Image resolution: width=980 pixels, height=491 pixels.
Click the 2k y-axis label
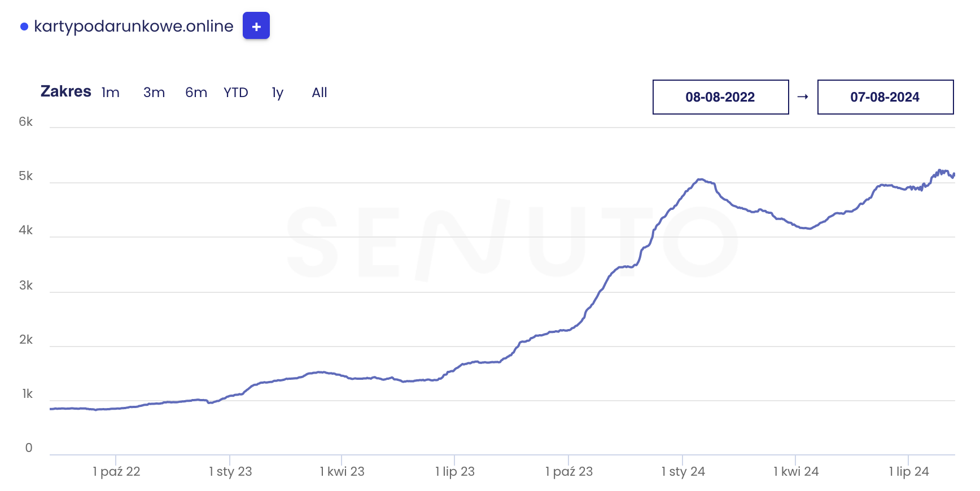(26, 340)
